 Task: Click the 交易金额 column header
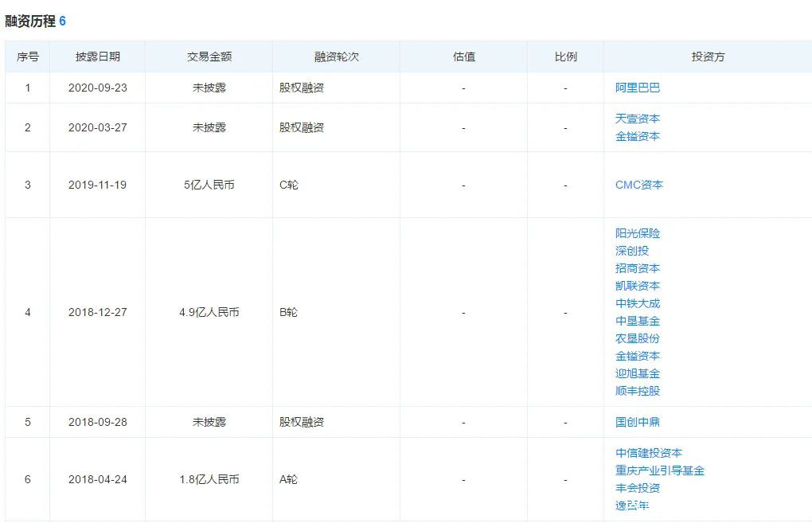209,57
